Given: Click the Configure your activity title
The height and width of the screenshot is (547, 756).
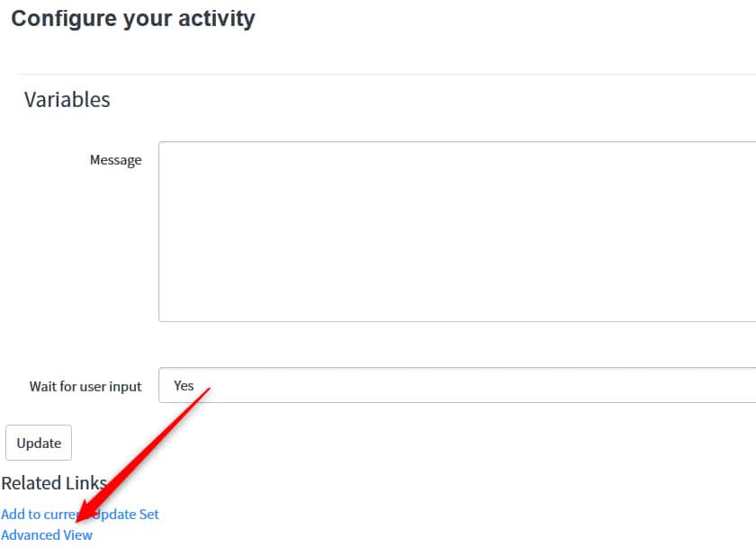Looking at the screenshot, I should tap(132, 18).
